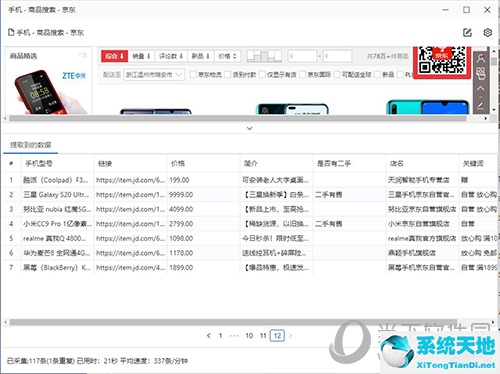The height and width of the screenshot is (374, 500).
Task: Open the user account icon in sidebar
Action: click(481, 59)
